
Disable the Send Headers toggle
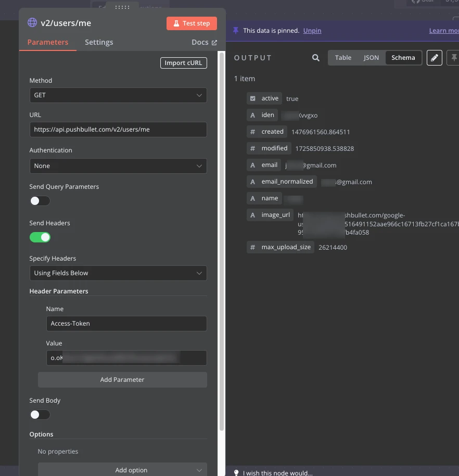click(40, 237)
